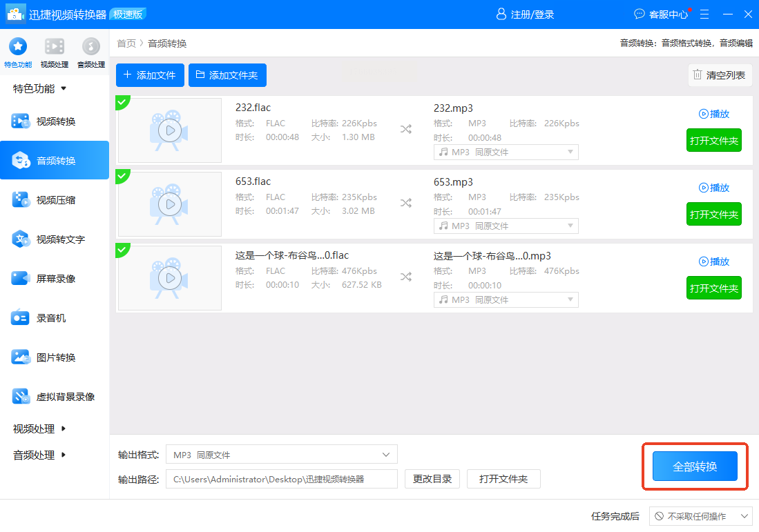Viewport: 759px width, 532px height.
Task: Open folder for 653.mp3
Action: [x=714, y=215]
